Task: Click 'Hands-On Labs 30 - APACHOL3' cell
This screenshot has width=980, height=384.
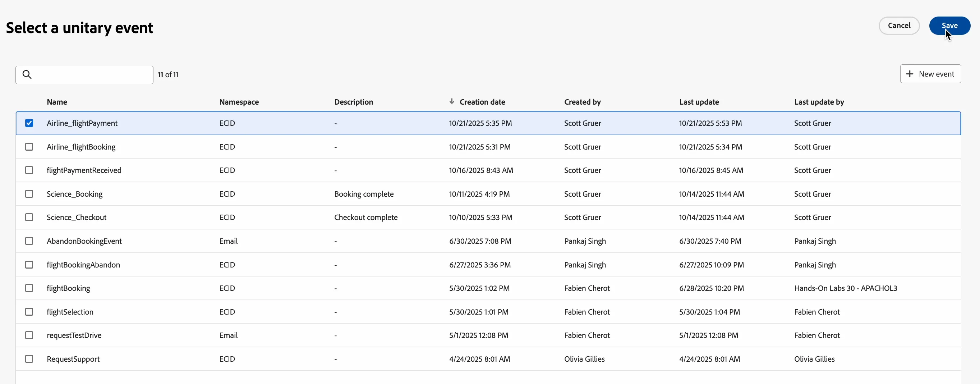Action: tap(845, 288)
